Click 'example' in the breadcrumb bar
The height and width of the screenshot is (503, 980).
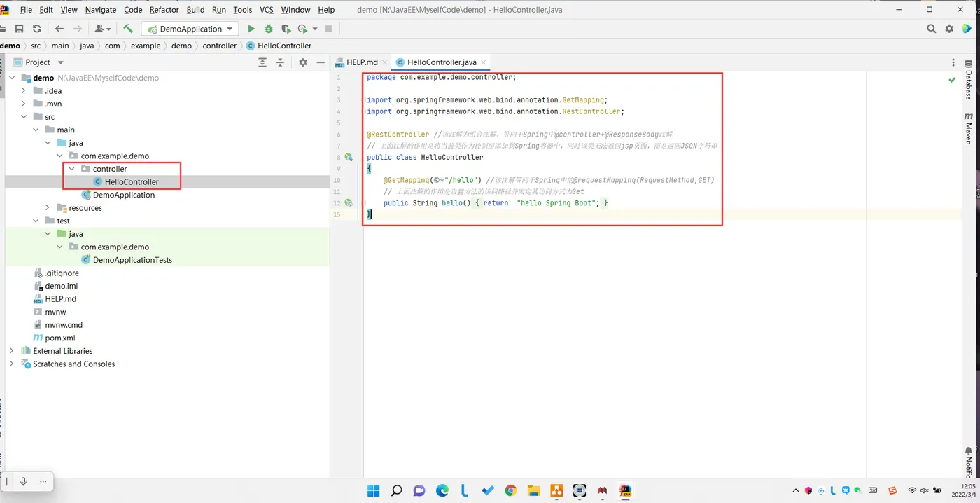coord(146,46)
